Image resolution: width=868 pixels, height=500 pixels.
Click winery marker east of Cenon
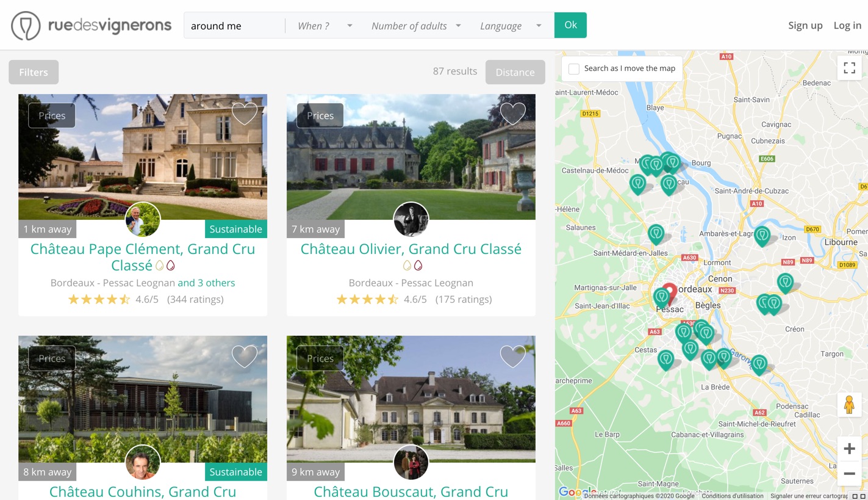point(785,283)
